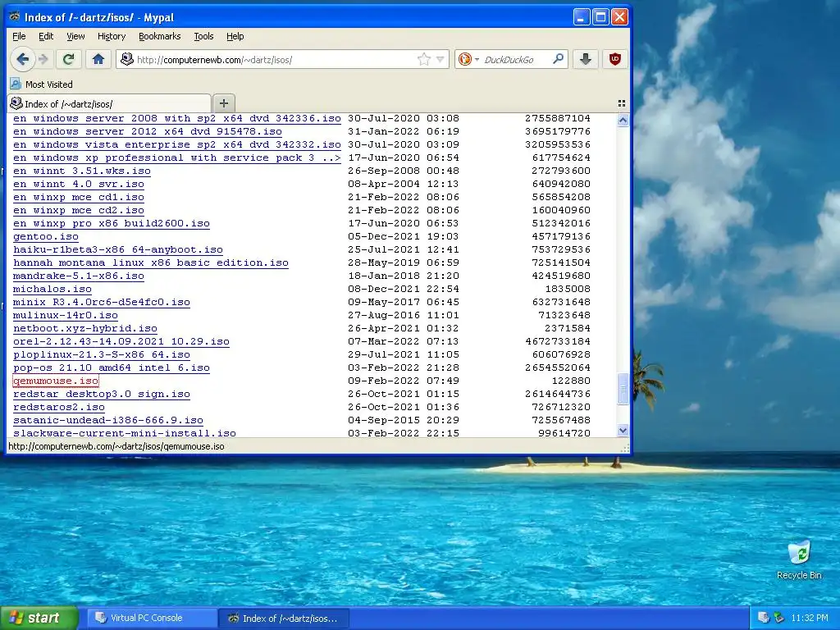Image resolution: width=840 pixels, height=630 pixels.
Task: Click the first system tray network icon
Action: click(x=764, y=618)
